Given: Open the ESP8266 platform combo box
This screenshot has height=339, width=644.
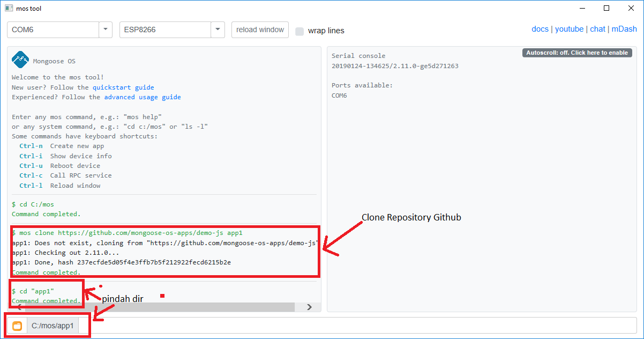Looking at the screenshot, I should (x=172, y=30).
